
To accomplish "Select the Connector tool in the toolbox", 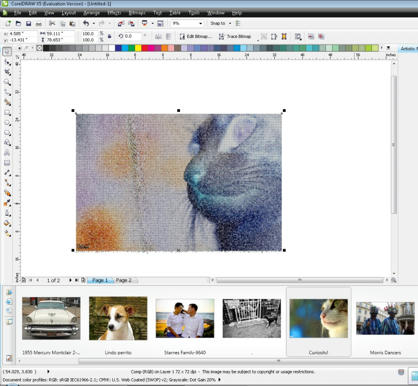I will point(7,183).
